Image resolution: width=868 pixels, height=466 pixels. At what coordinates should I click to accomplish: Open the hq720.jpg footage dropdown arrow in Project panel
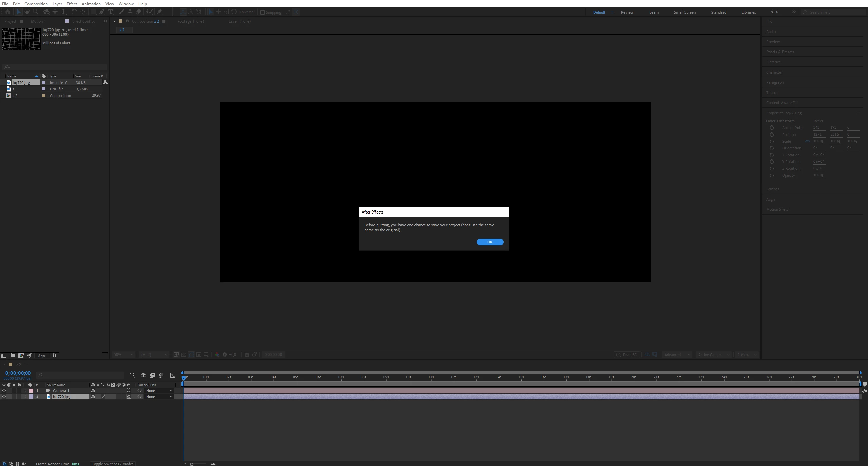(x=63, y=30)
